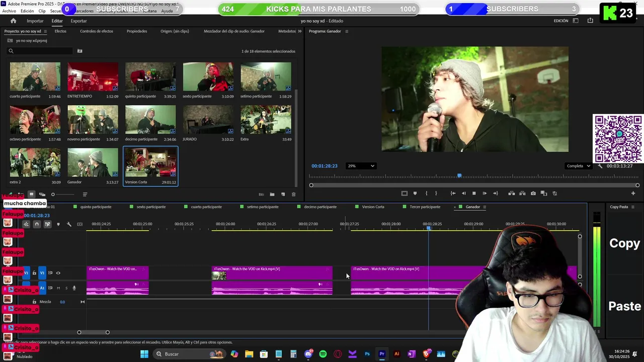Switch to Version Corta sequence tab

(373, 207)
